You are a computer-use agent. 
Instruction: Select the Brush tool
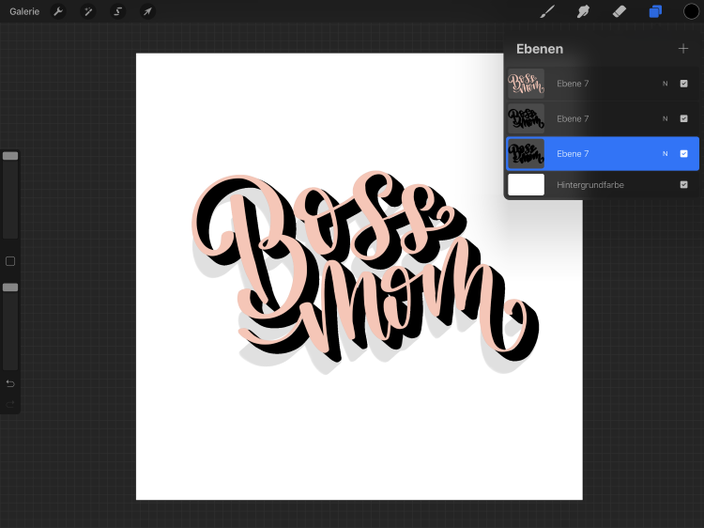click(547, 12)
